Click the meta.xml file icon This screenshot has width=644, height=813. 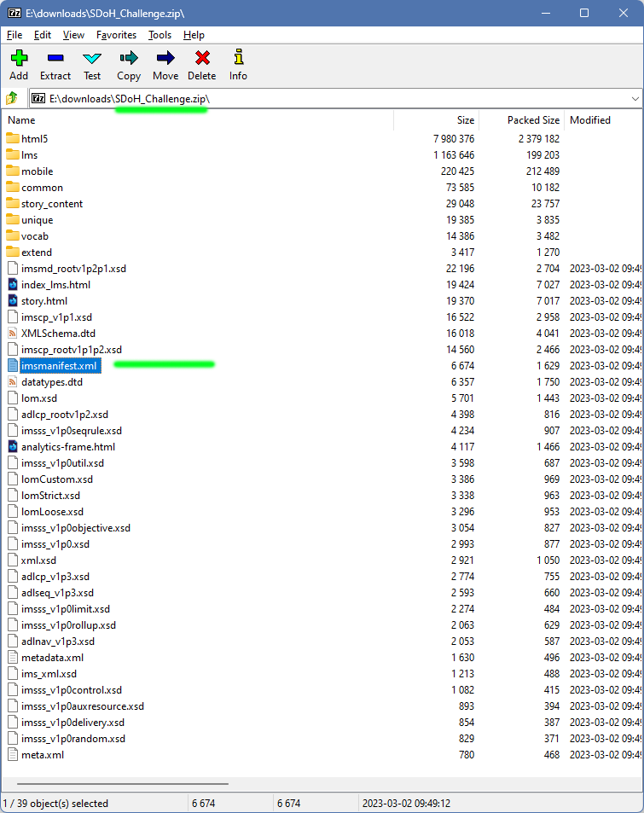(13, 755)
